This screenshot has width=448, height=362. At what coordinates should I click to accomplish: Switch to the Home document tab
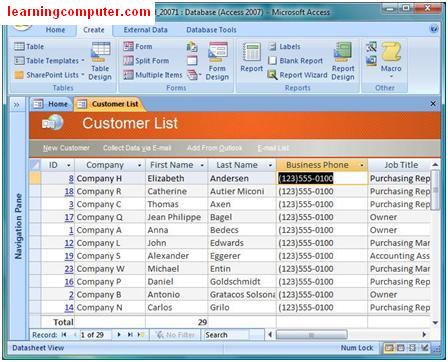click(x=51, y=104)
